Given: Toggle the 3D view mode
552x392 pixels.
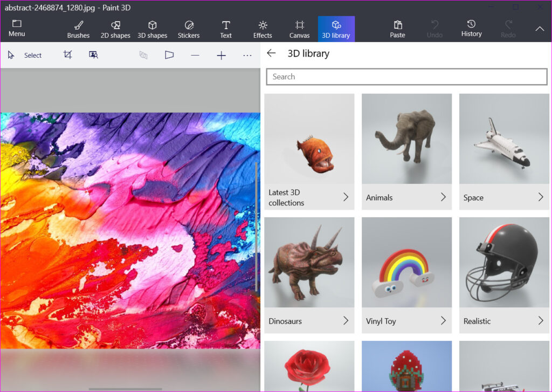Looking at the screenshot, I should (x=169, y=54).
